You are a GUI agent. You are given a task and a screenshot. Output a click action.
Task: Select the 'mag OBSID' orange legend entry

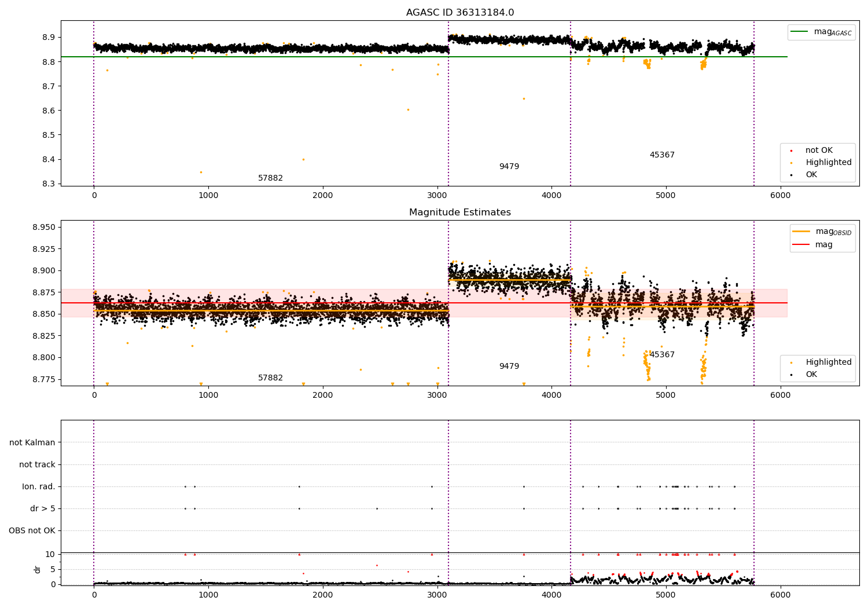822,232
